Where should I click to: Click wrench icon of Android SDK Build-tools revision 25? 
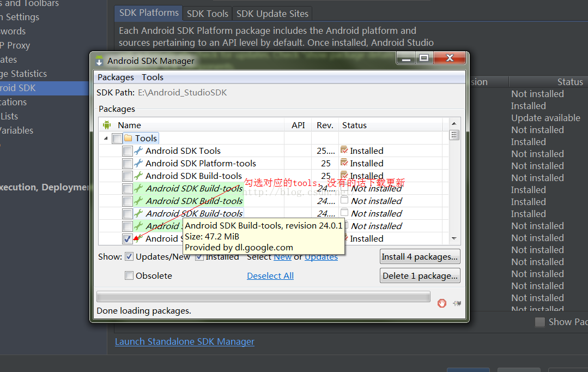point(138,176)
